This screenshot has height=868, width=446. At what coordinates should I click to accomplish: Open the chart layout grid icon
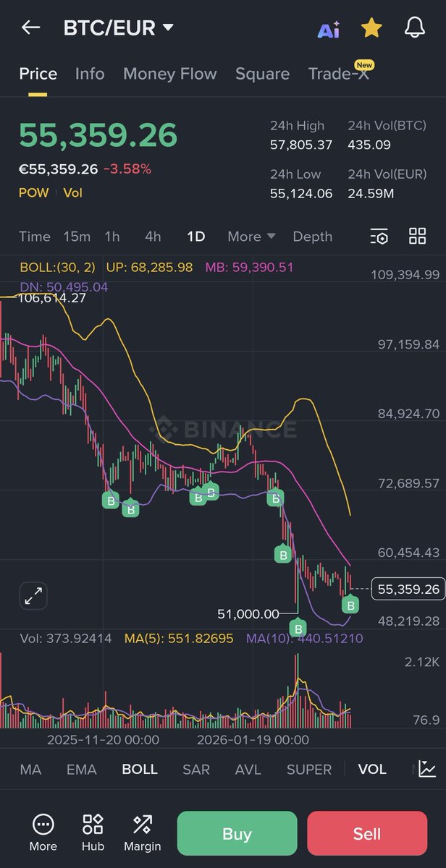(x=417, y=236)
